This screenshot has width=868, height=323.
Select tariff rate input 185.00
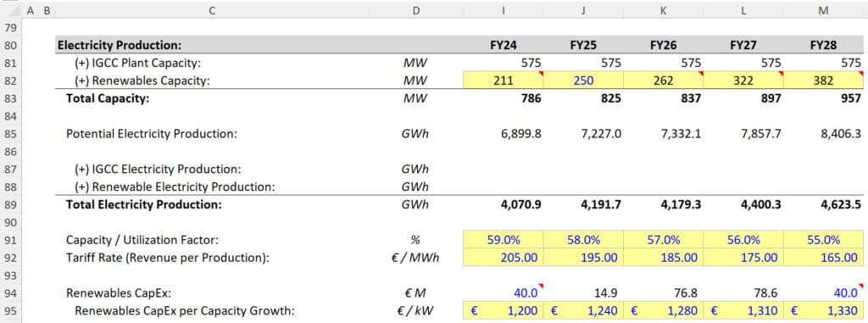pos(663,259)
